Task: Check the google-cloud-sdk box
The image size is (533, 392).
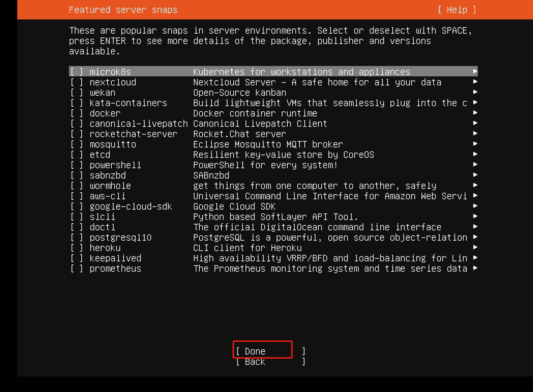Action: click(x=77, y=207)
